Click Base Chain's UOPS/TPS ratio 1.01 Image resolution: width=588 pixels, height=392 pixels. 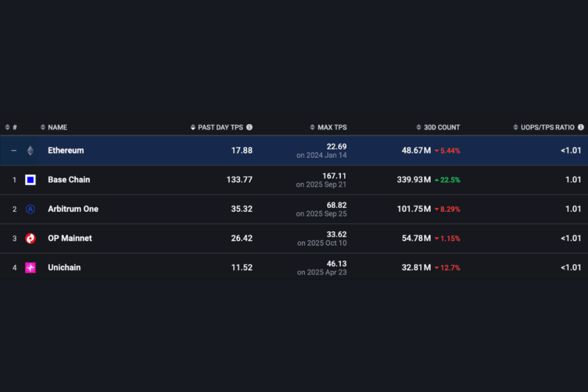574,180
